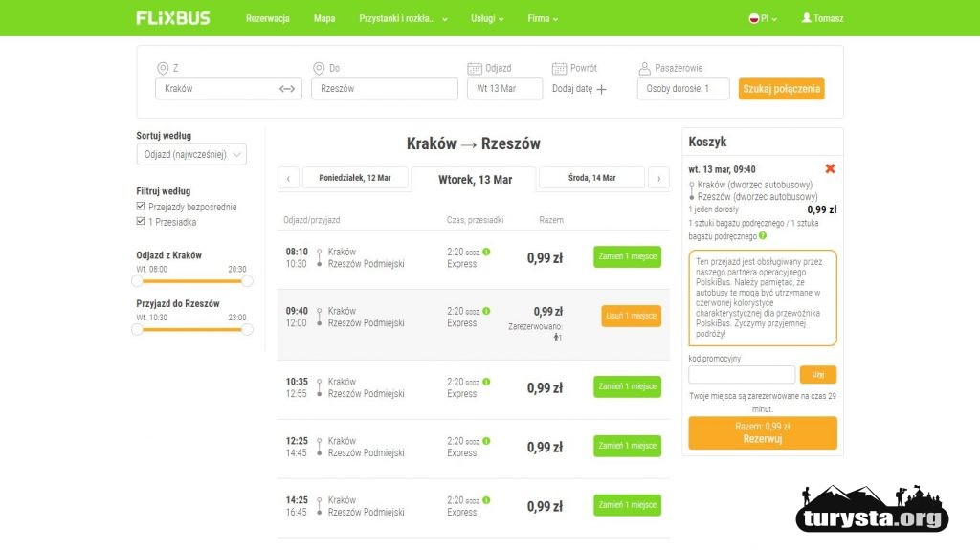Click plus icon to add return date
The height and width of the screenshot is (550, 980).
point(601,89)
